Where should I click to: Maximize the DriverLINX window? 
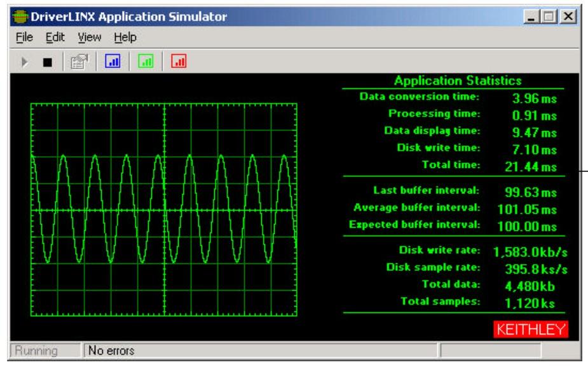click(x=549, y=17)
